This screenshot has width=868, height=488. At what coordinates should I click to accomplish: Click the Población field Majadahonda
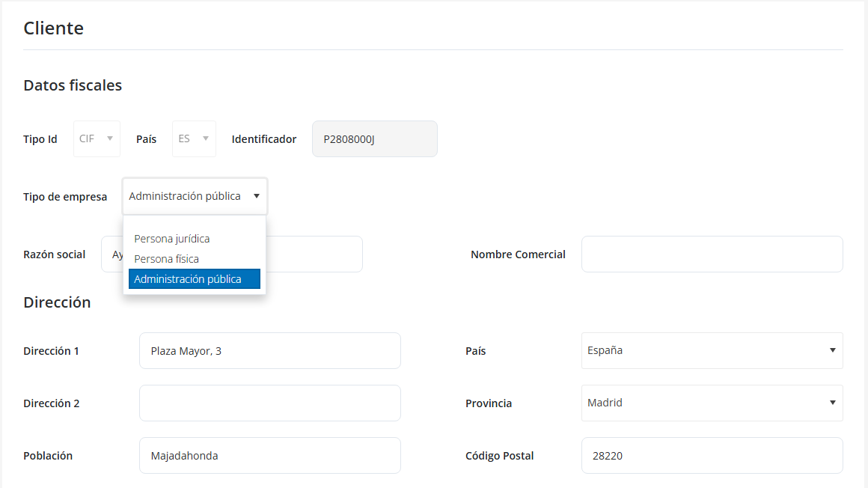coord(270,455)
